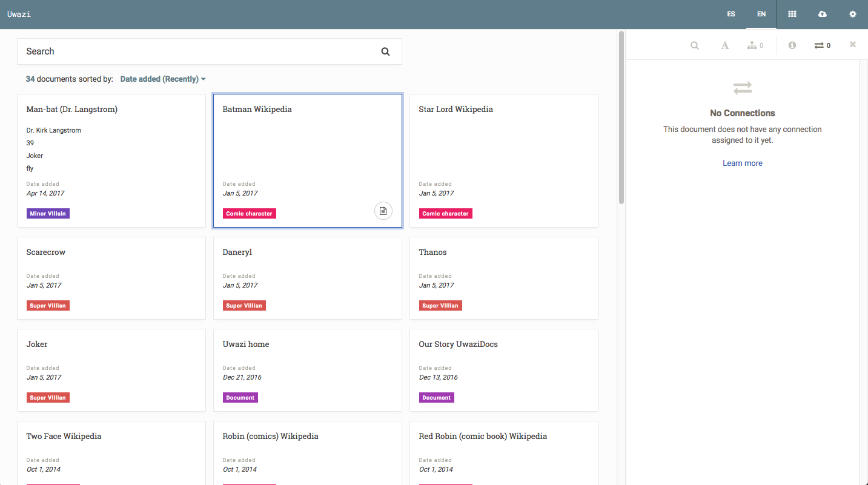868x485 pixels.
Task: Open the uploads cloud icon
Action: coord(823,14)
